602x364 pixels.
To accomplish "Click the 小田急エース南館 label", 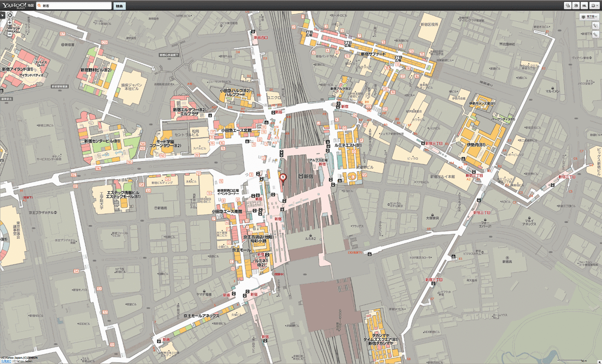I will click(x=227, y=212).
